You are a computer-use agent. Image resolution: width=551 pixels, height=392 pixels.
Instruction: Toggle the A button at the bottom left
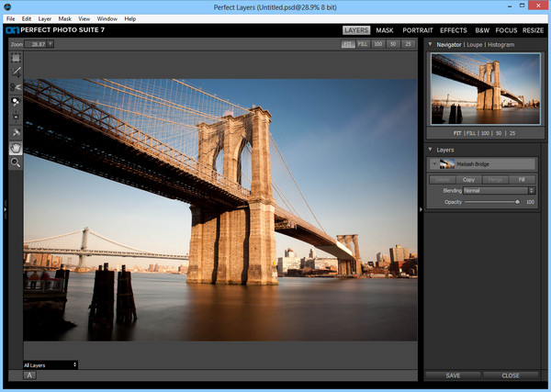30,375
